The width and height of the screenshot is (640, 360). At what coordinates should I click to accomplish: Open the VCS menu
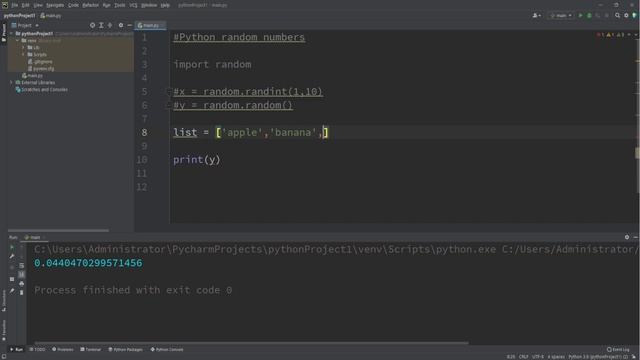[x=133, y=5]
